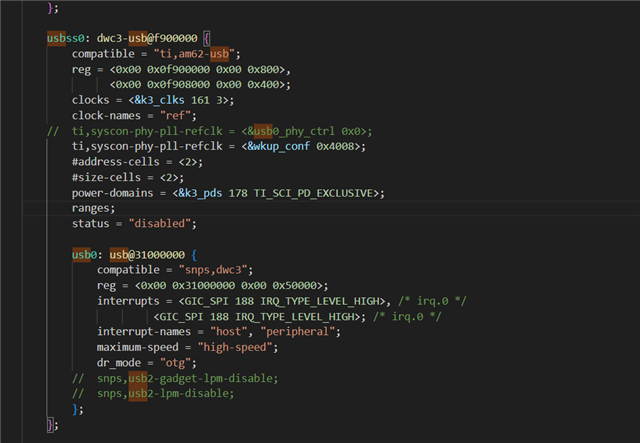Click the opening brace after usb@31000000

(194, 255)
